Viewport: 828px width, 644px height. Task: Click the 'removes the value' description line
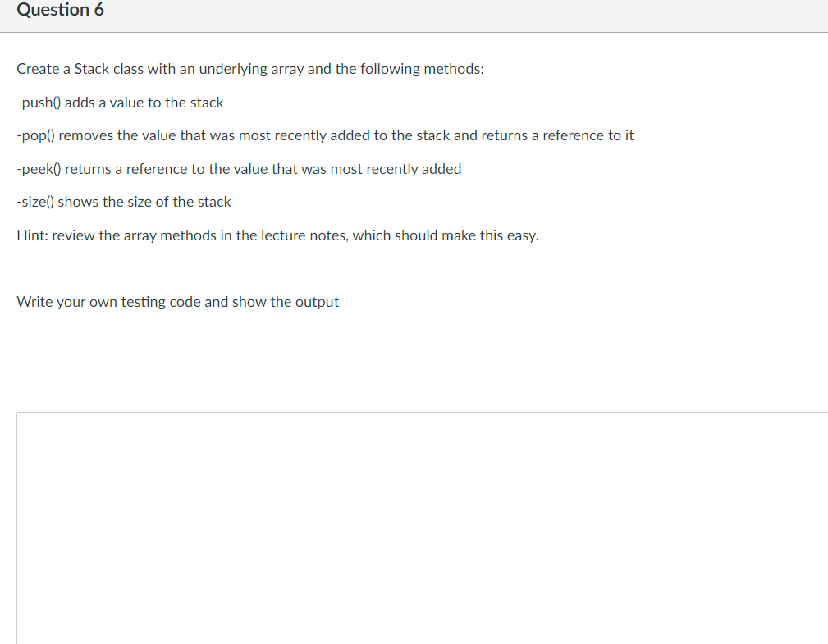[x=325, y=135]
